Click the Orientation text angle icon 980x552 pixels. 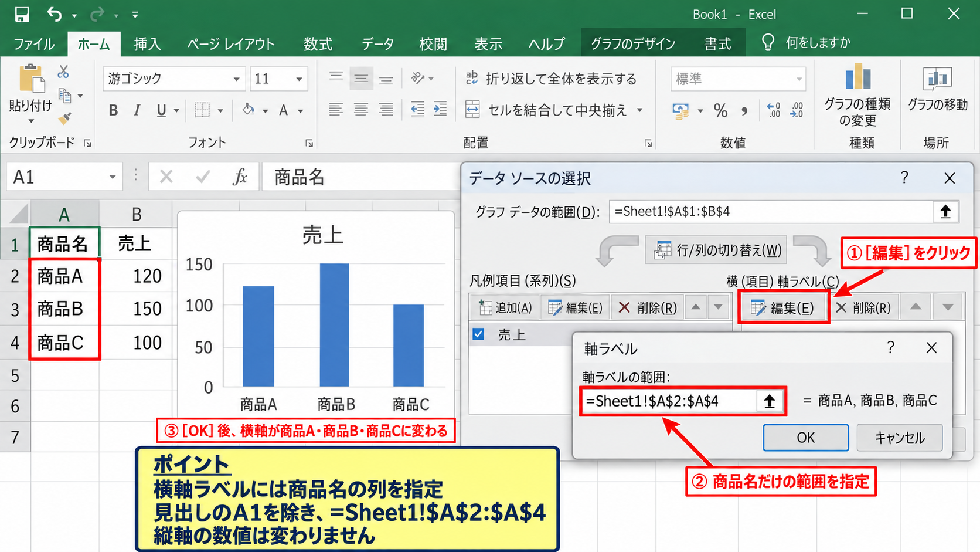click(x=418, y=77)
